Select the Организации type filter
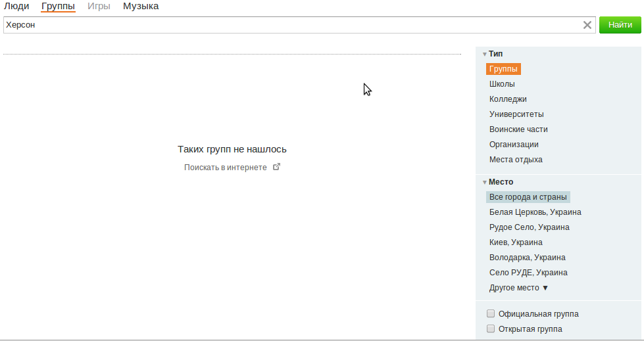This screenshot has width=644, height=341. pyautogui.click(x=514, y=145)
